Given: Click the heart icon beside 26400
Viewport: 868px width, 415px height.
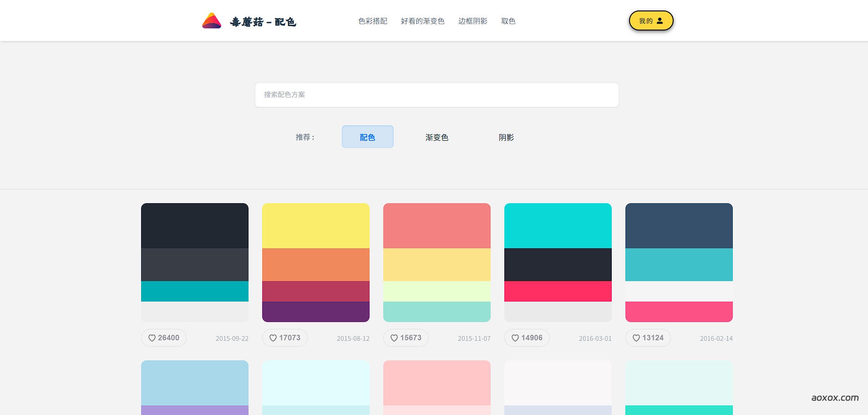Looking at the screenshot, I should (x=152, y=338).
